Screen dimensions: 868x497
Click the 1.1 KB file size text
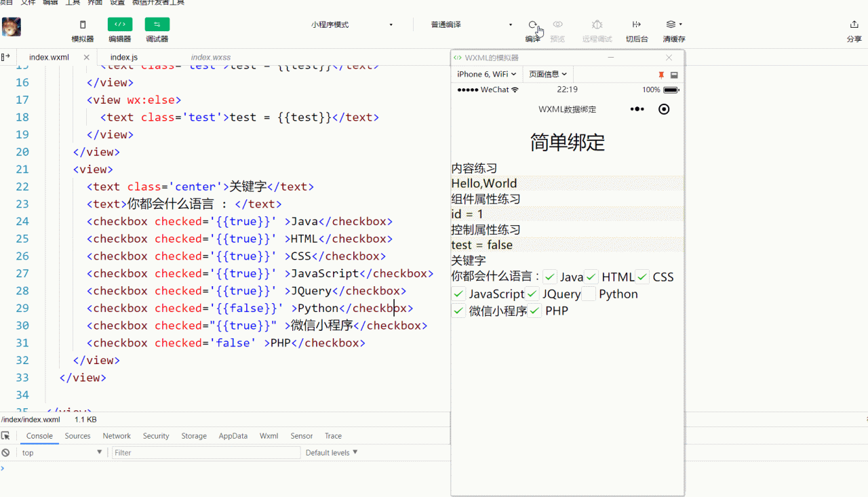pos(85,420)
